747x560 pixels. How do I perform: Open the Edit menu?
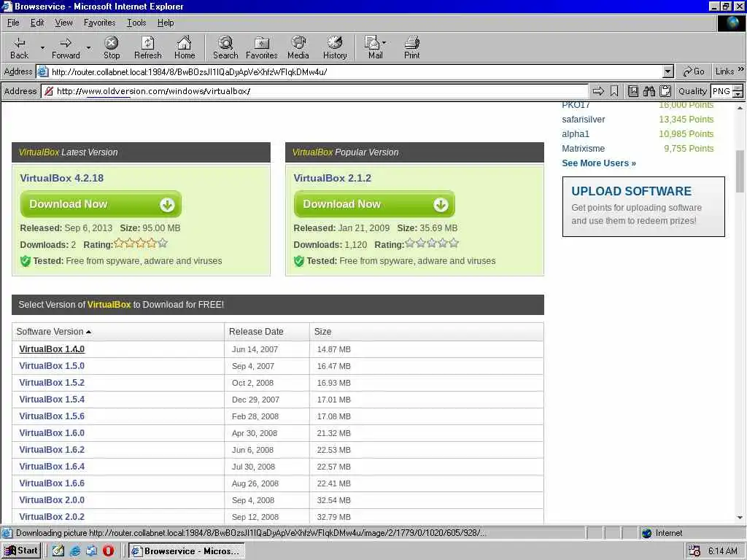(37, 23)
